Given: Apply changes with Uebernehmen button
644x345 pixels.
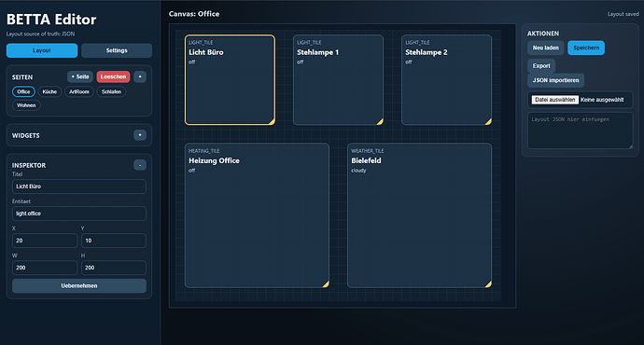Looking at the screenshot, I should tap(78, 286).
